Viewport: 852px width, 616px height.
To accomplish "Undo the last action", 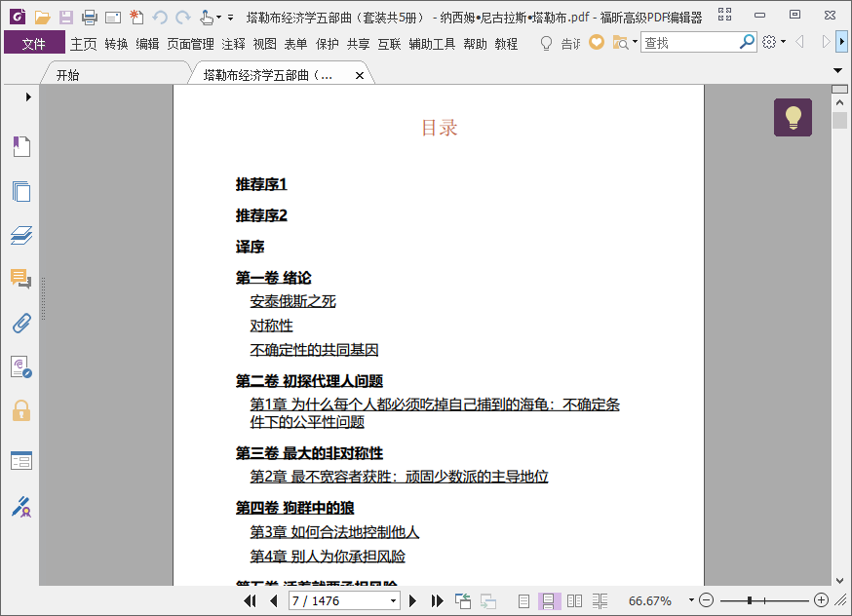I will tap(160, 18).
